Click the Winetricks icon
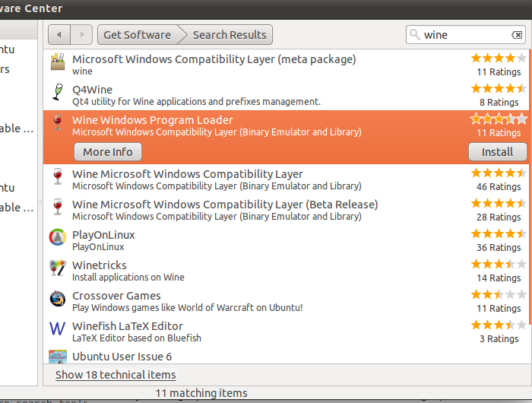Image resolution: width=532 pixels, height=403 pixels. (x=58, y=268)
